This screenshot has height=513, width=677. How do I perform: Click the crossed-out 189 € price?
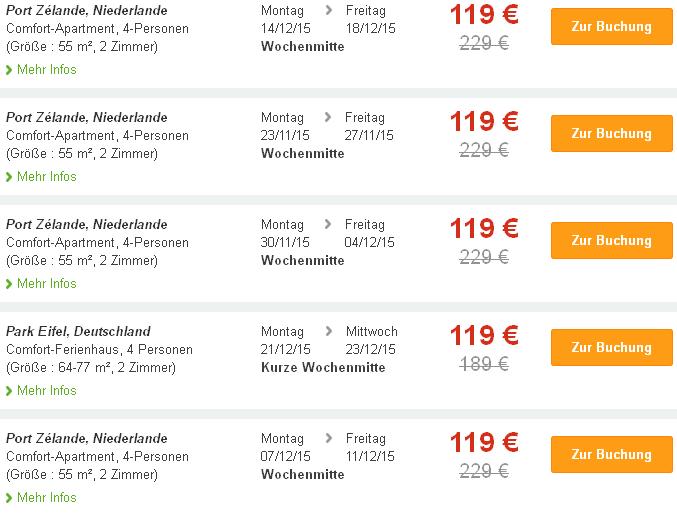pos(484,364)
